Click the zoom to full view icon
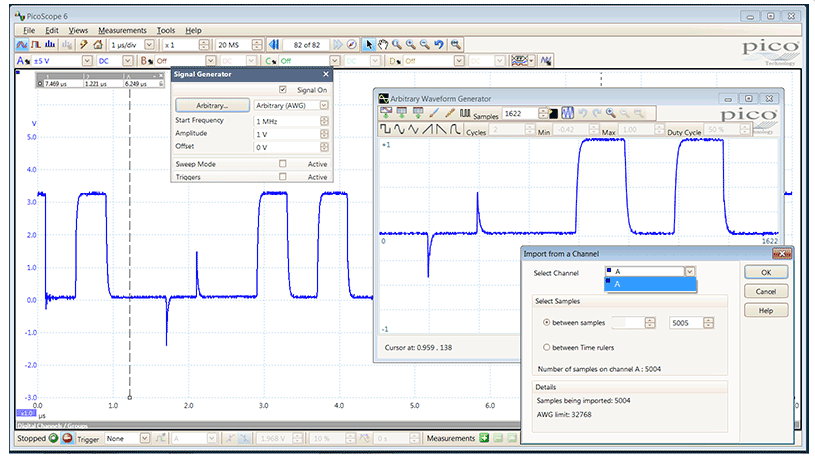The image size is (815, 459). [456, 45]
